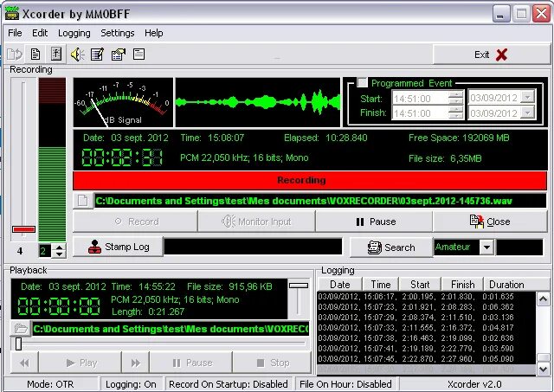Click the Finish time spinner arrows
The height and width of the screenshot is (392, 554).
[456, 112]
